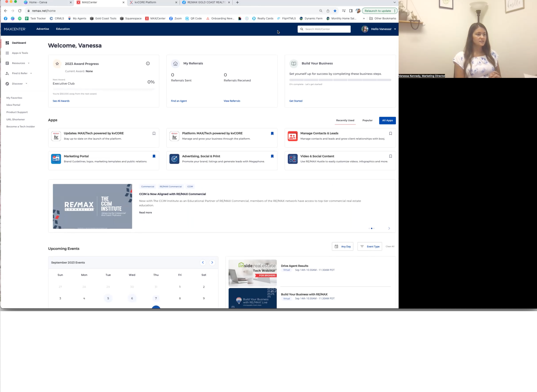Expand the Discover sidebar menu arrow

coord(26,84)
